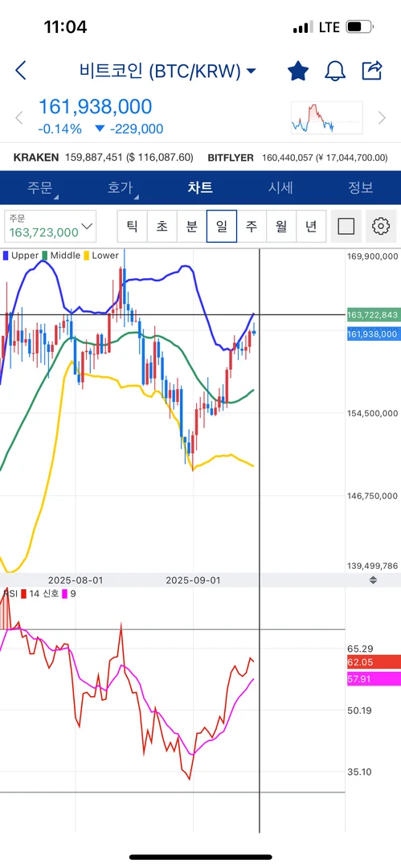Switch to the 호가 tab
The image size is (401, 868).
(x=121, y=187)
